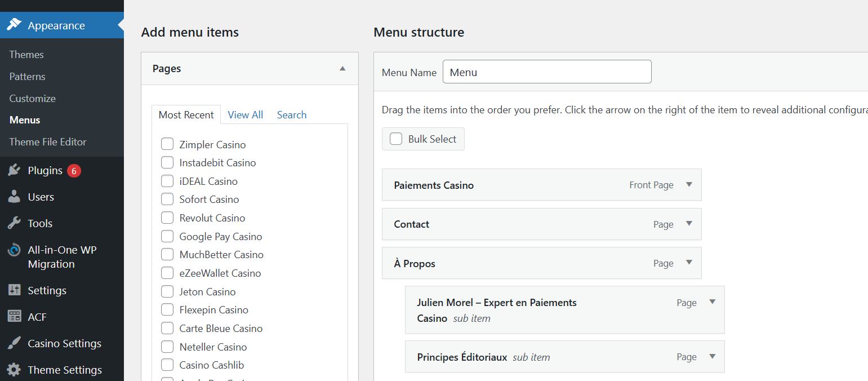Expand the Contact menu item arrow

click(x=689, y=223)
